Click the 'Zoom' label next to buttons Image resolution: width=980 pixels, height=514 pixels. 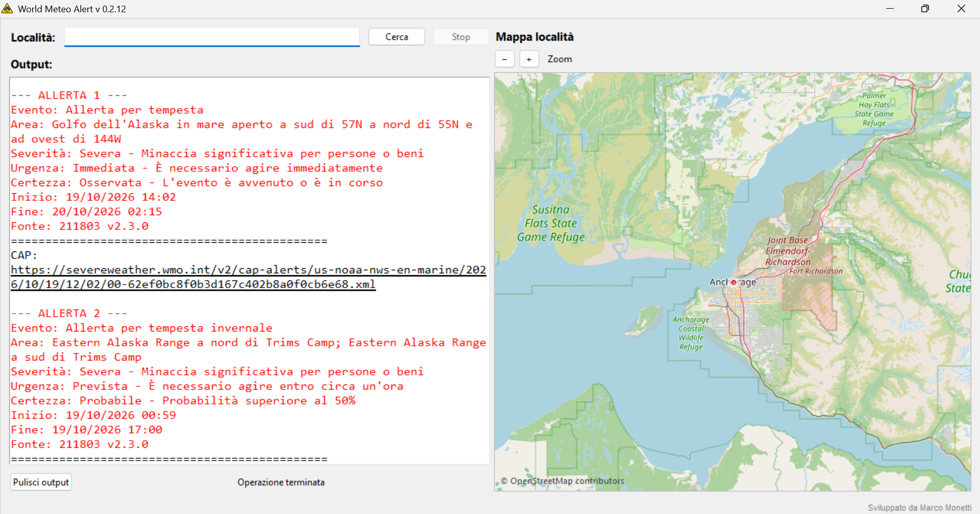[559, 59]
